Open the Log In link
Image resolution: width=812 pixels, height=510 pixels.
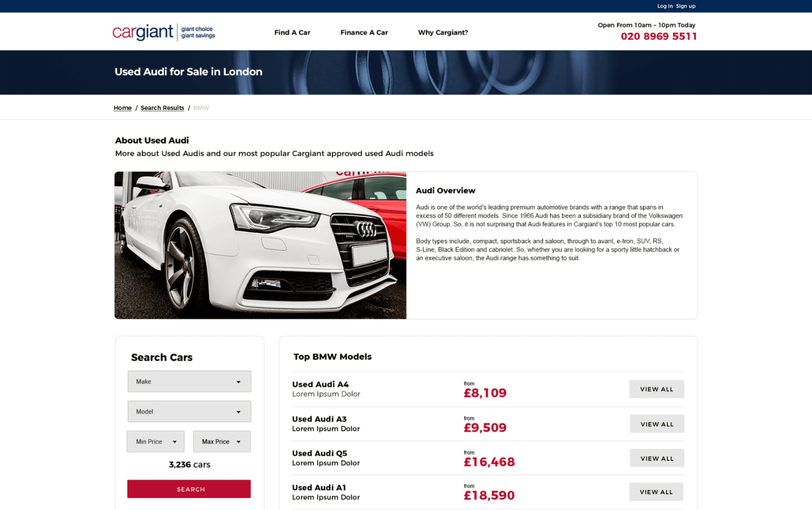[x=665, y=6]
